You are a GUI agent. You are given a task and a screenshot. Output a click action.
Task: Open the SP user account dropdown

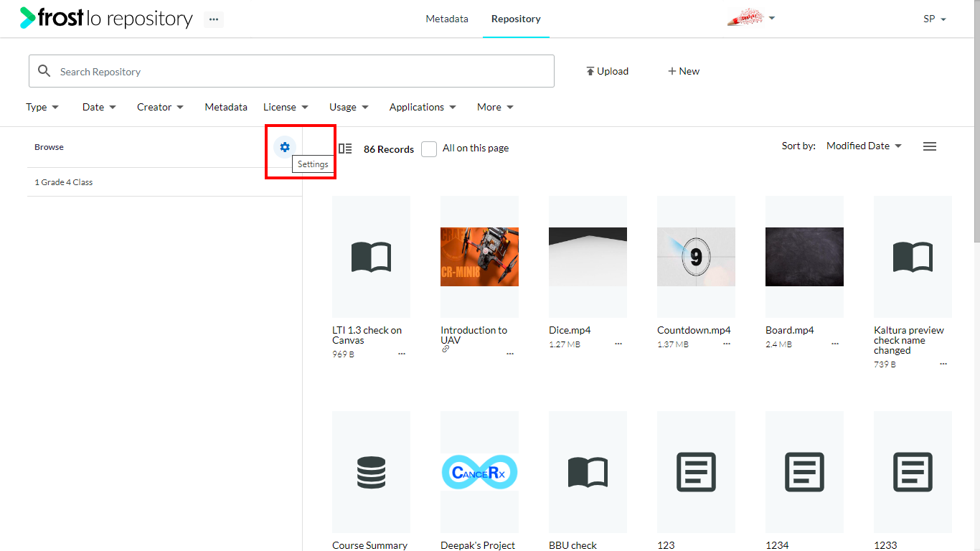click(x=935, y=19)
